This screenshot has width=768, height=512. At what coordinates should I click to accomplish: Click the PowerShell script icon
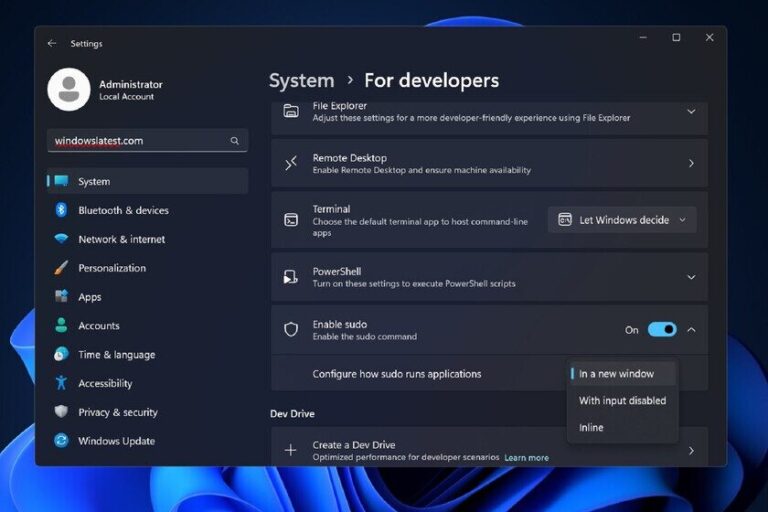tap(290, 277)
